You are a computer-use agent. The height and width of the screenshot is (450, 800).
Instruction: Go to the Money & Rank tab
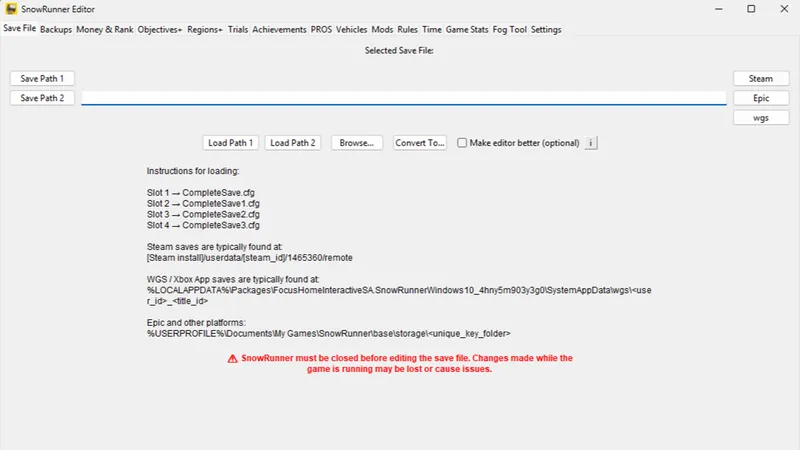pos(105,30)
